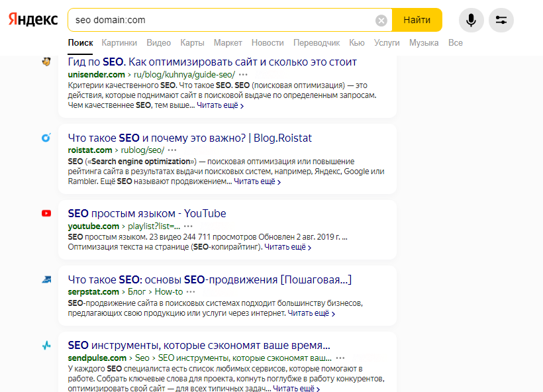This screenshot has width=543, height=392.
Task: Select the Поиск tab
Action: tap(80, 42)
